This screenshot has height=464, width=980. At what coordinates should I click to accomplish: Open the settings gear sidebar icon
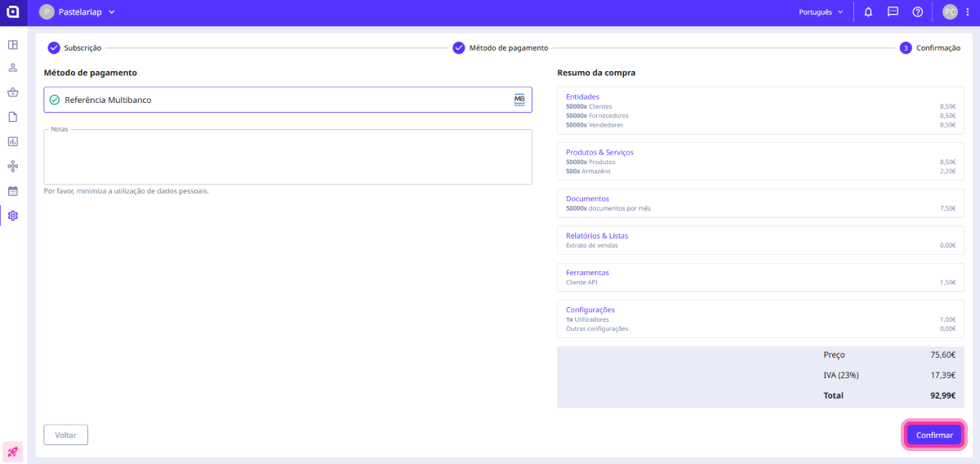pyautogui.click(x=13, y=216)
